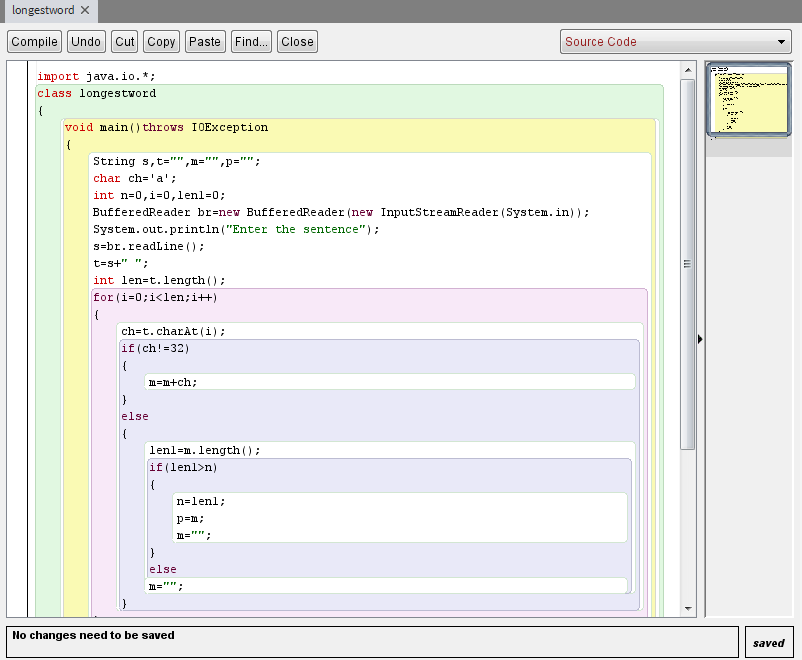Click on the 'class longestword' declaration line
802x660 pixels.
tap(97, 94)
